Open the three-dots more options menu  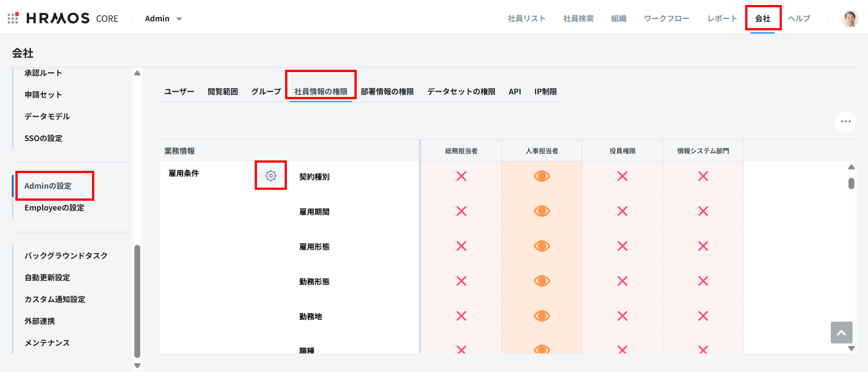click(845, 121)
